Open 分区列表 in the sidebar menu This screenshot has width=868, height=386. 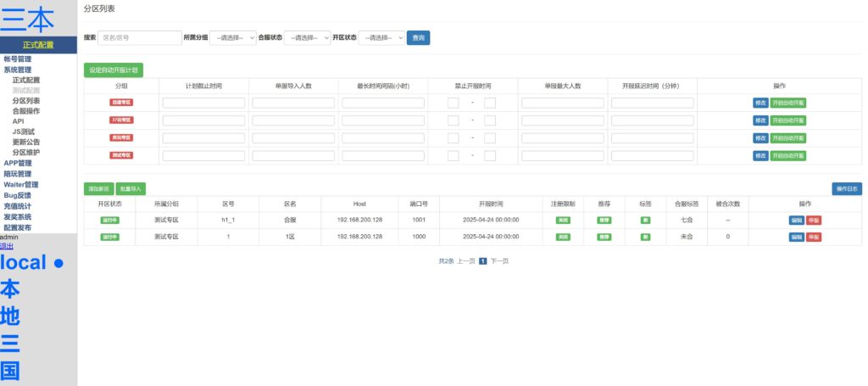pos(25,100)
